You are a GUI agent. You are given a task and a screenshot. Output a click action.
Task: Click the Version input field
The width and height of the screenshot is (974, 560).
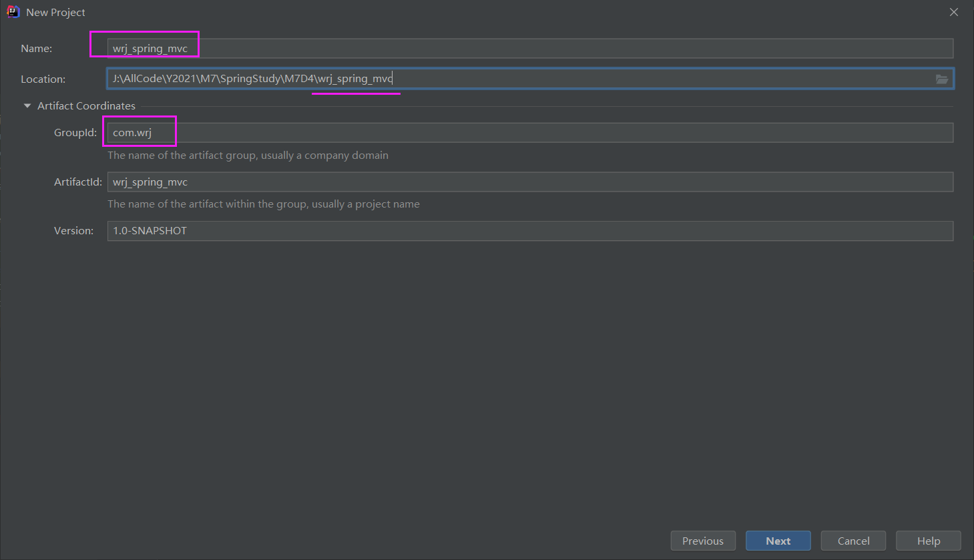(x=530, y=231)
